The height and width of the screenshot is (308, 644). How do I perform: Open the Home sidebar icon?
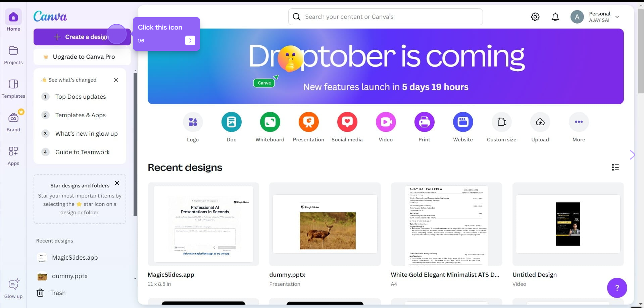pyautogui.click(x=13, y=17)
